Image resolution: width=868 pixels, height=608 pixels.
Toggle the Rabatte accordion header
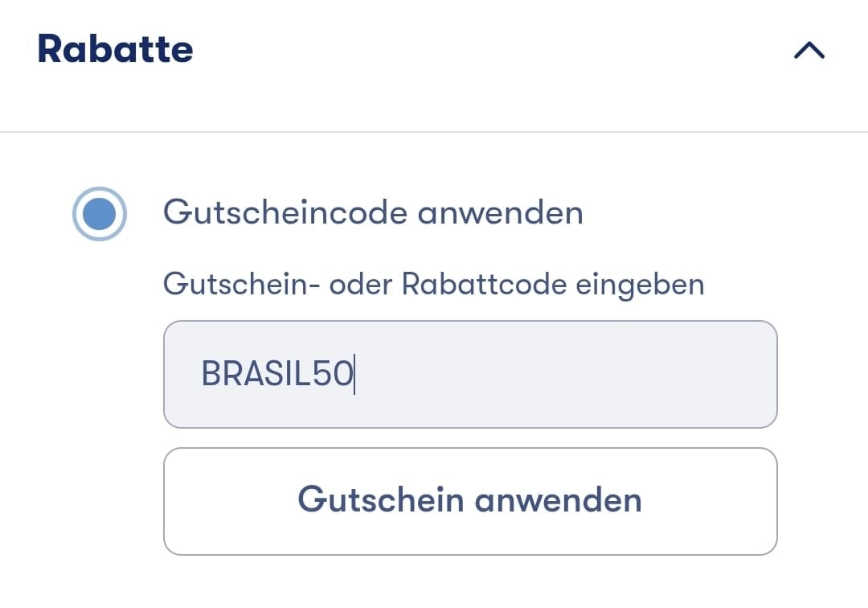coord(434,51)
